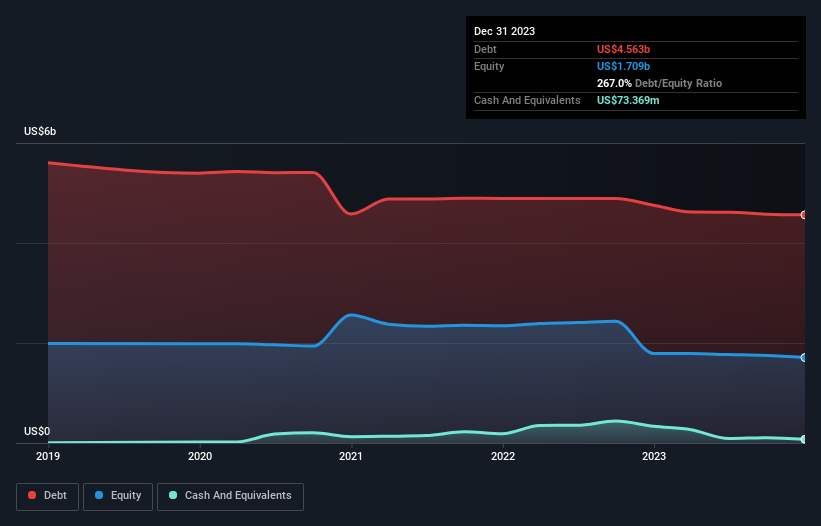The width and height of the screenshot is (821, 526).
Task: Click the US$73.369m cash value
Action: pyautogui.click(x=628, y=100)
